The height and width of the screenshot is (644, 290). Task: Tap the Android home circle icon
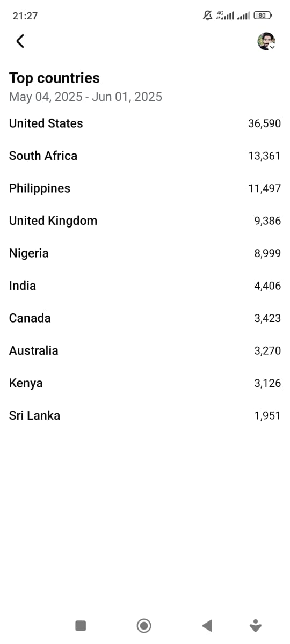tap(144, 625)
